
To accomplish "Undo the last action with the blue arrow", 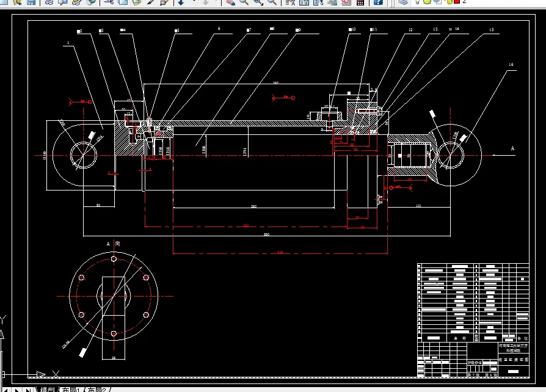I will point(181,2).
